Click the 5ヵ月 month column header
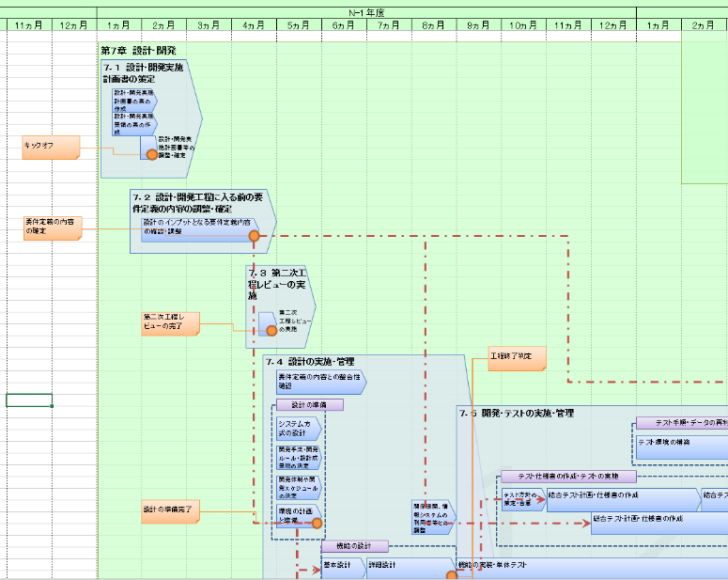 pyautogui.click(x=299, y=25)
